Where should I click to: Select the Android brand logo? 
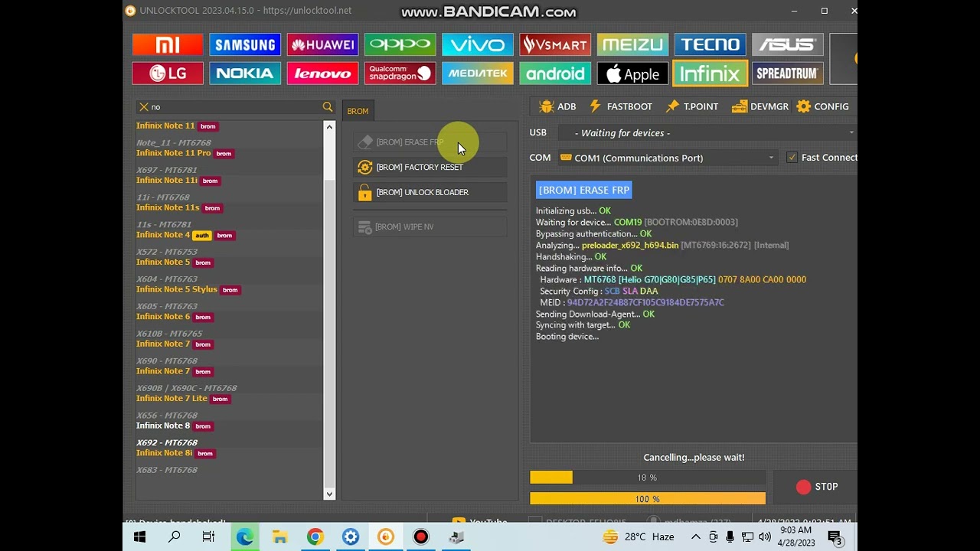point(555,73)
